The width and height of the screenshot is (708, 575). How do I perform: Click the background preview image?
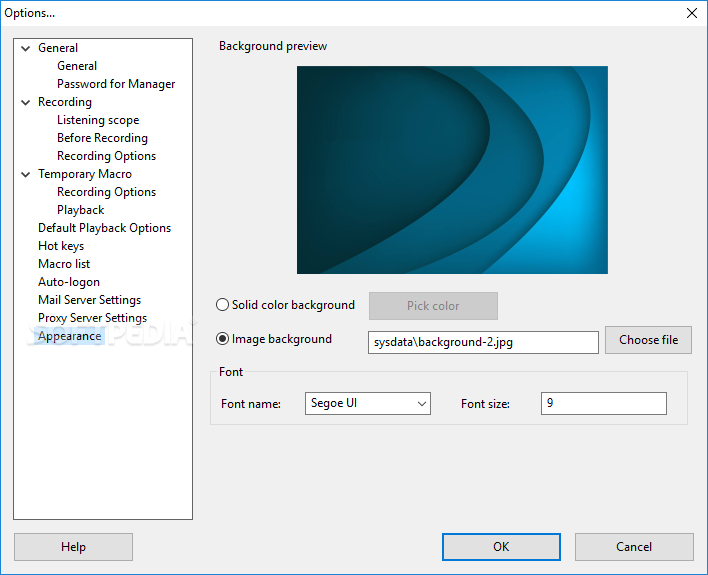452,170
